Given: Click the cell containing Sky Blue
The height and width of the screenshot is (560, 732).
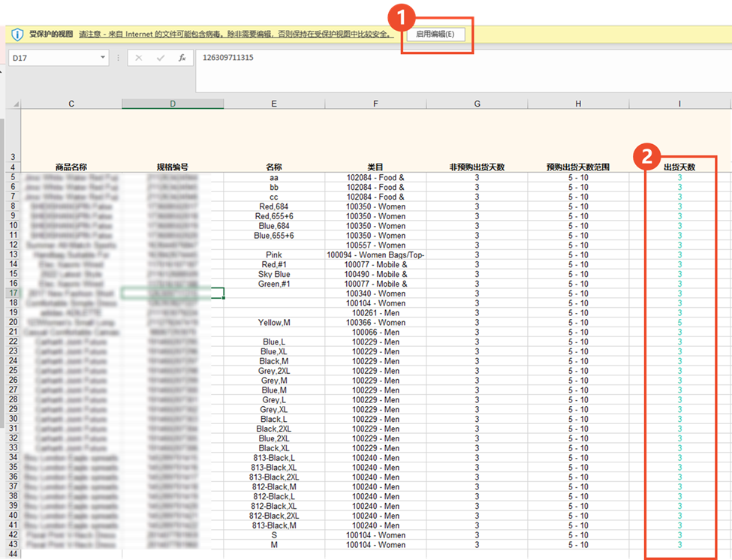Looking at the screenshot, I should 274,274.
